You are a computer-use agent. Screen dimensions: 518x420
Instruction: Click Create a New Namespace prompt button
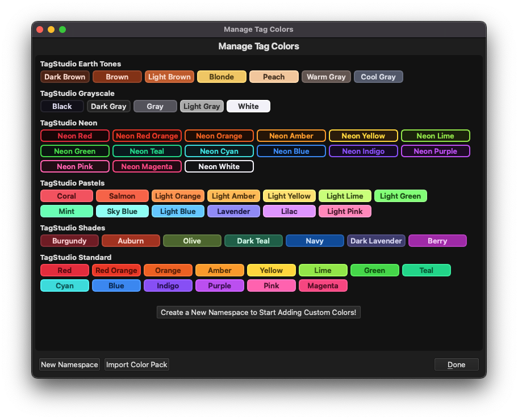pyautogui.click(x=258, y=312)
